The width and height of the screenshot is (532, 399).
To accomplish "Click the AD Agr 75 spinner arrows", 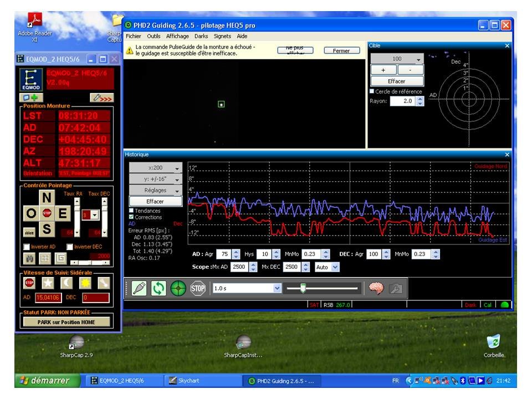I will pyautogui.click(x=236, y=254).
